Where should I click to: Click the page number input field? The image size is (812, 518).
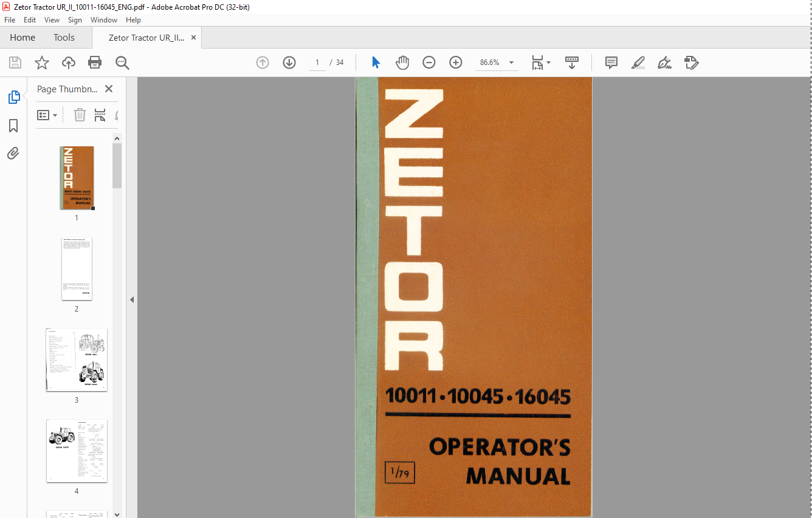317,63
